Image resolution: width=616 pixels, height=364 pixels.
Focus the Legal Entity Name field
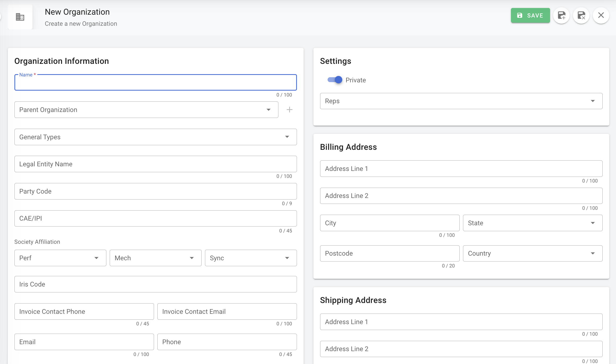pyautogui.click(x=155, y=164)
